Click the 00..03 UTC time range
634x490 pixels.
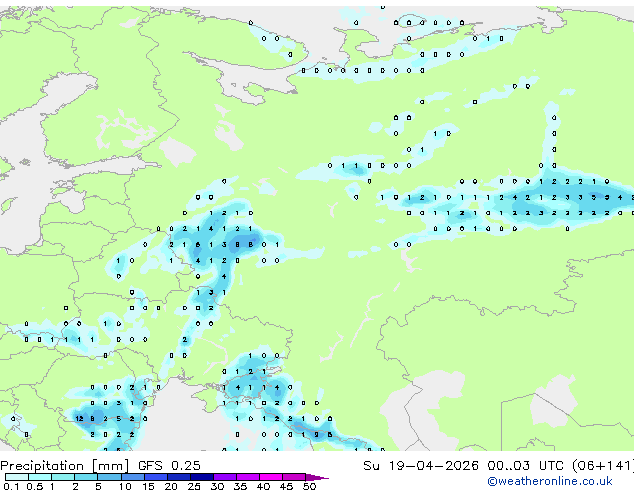[x=525, y=466]
